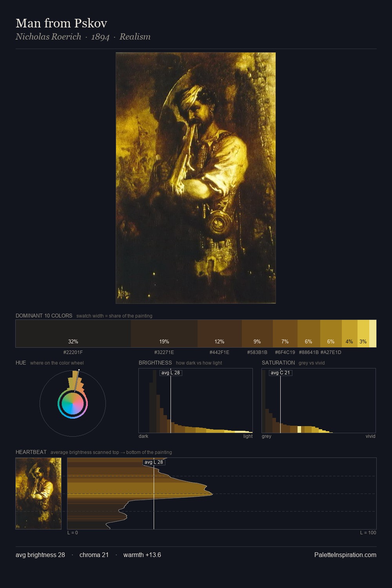The height and width of the screenshot is (588, 392).
Task: Choose the first 6% swatch #88641B
Action: coord(309,334)
